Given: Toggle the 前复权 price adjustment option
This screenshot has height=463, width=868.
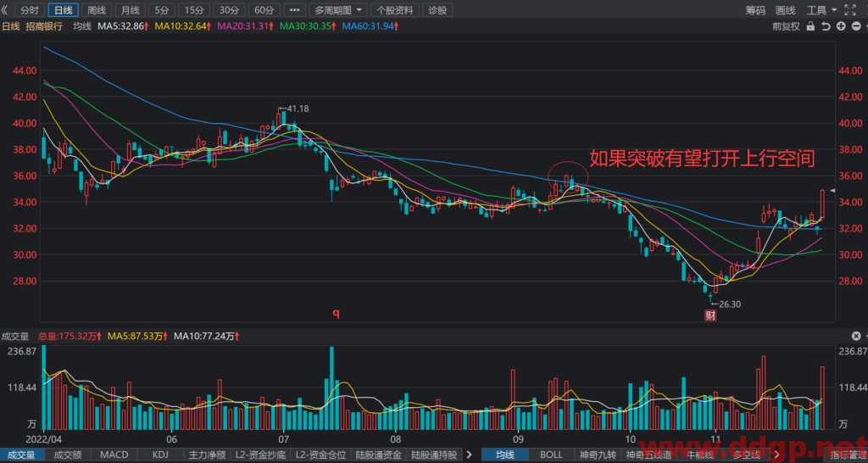Looking at the screenshot, I should pyautogui.click(x=786, y=26).
